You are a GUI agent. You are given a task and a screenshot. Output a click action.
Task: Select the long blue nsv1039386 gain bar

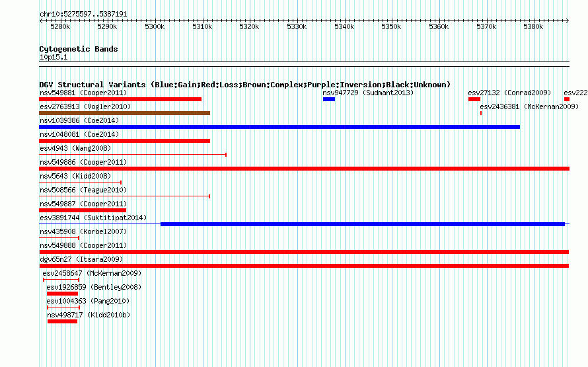[279, 127]
